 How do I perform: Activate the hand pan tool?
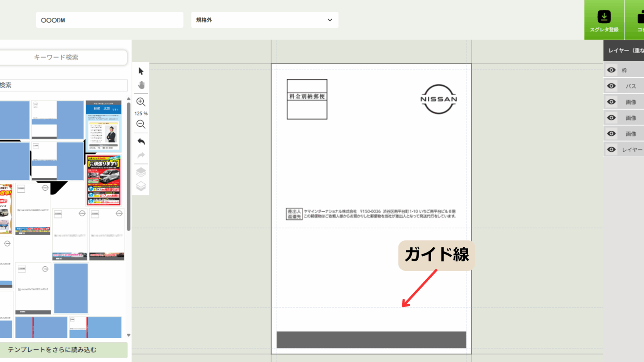[141, 85]
